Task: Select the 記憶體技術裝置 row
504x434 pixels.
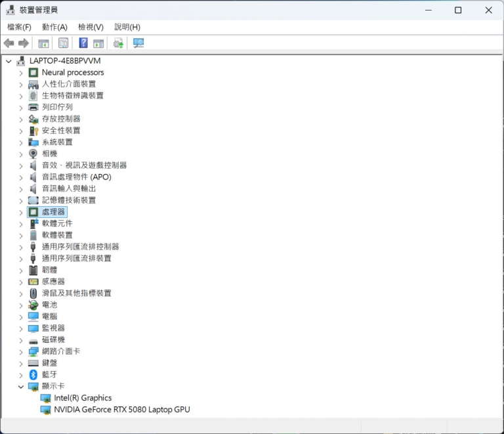Action: pyautogui.click(x=69, y=200)
